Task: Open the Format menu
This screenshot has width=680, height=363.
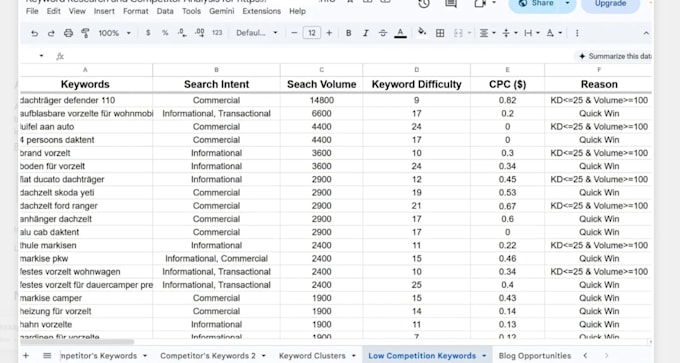Action: (x=135, y=11)
